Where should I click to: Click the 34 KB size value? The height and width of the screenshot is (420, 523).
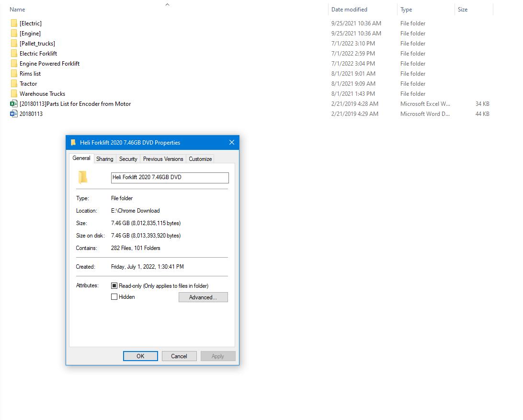click(x=482, y=104)
